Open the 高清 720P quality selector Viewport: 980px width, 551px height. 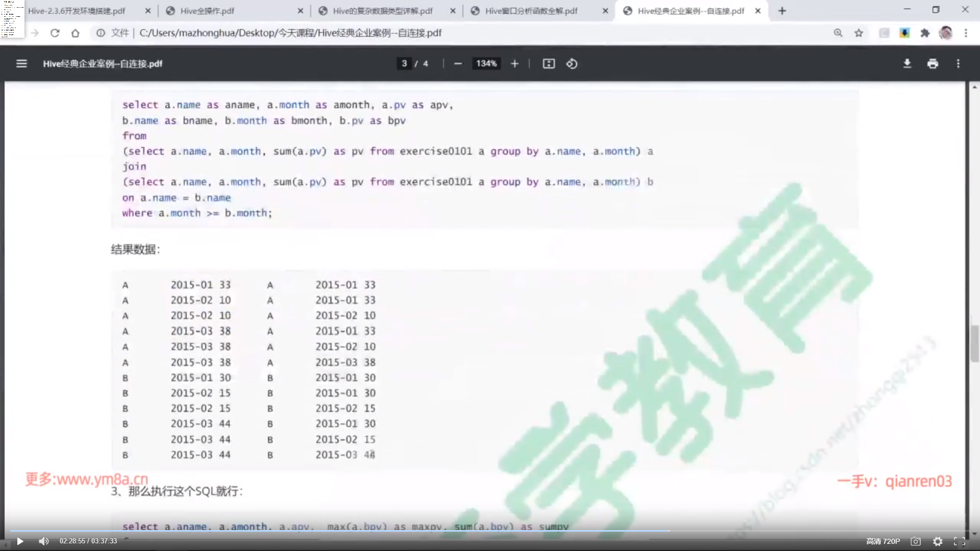[x=883, y=541]
